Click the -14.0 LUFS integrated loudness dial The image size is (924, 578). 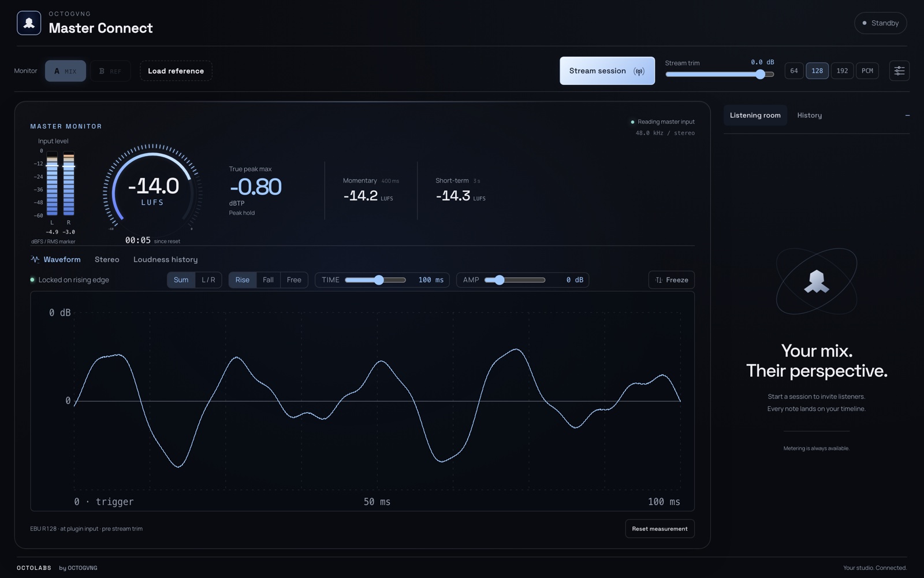(x=152, y=191)
